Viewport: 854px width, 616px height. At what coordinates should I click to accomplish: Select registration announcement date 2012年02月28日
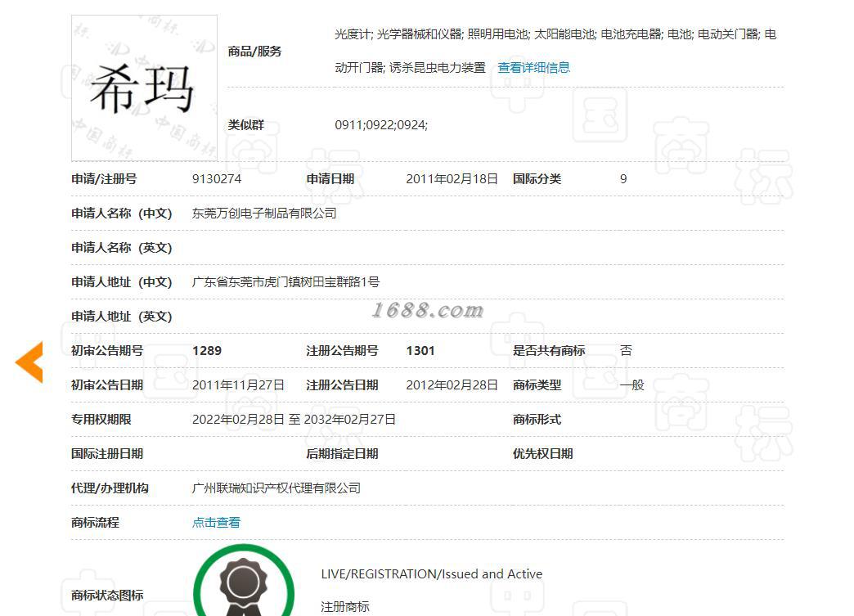click(452, 385)
